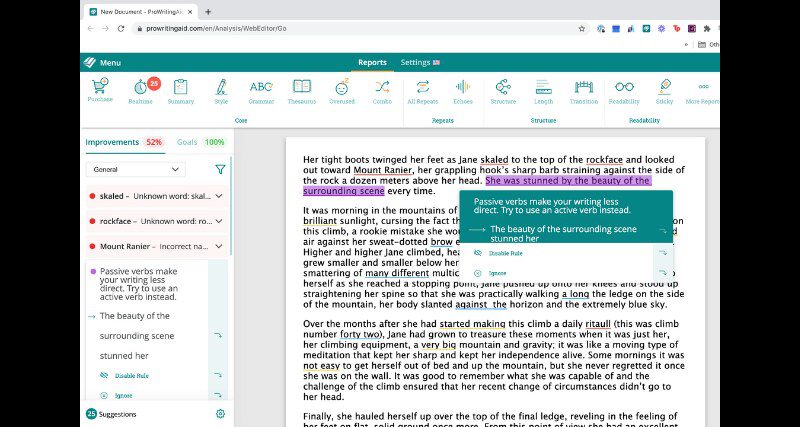Run the Style report

pos(221,92)
